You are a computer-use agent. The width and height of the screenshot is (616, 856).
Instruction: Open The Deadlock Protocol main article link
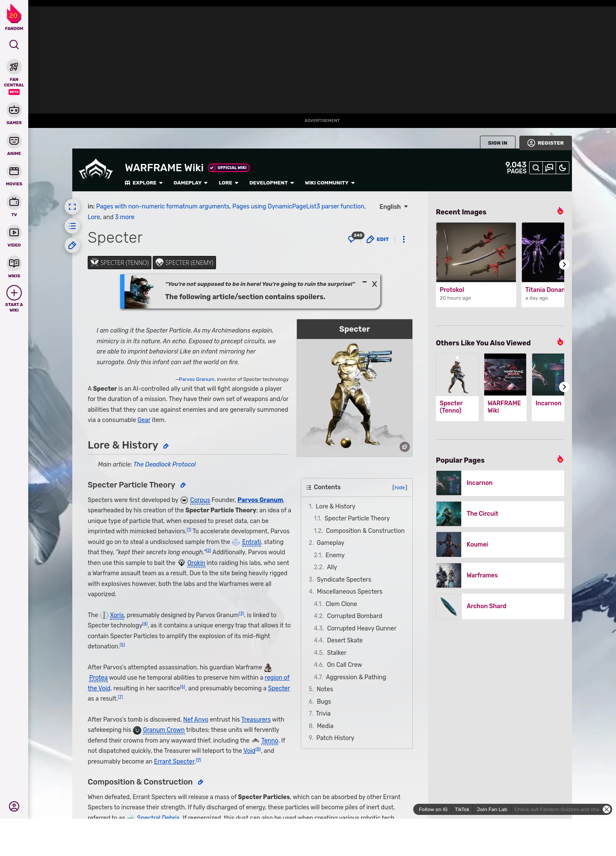point(165,464)
